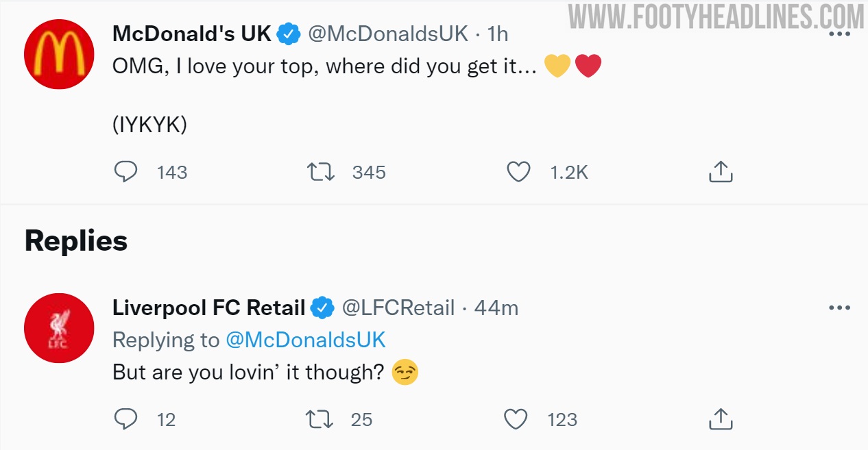This screenshot has width=868, height=450.
Task: Like the McDonald's UK tweet
Action: point(518,172)
